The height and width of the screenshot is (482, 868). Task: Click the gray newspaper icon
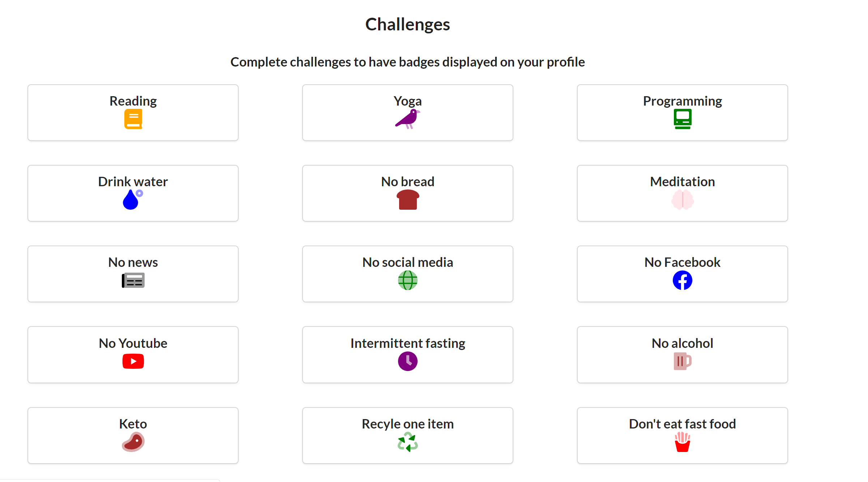[x=133, y=281]
